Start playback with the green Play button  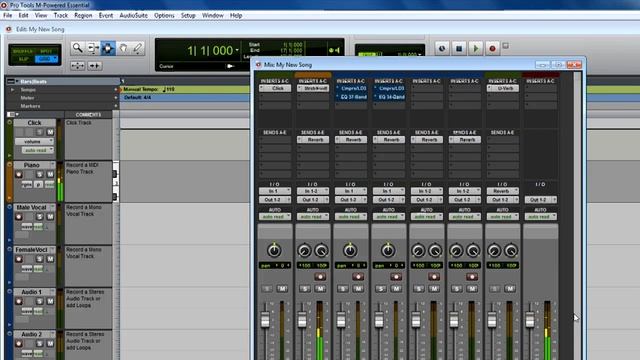pyautogui.click(x=476, y=48)
